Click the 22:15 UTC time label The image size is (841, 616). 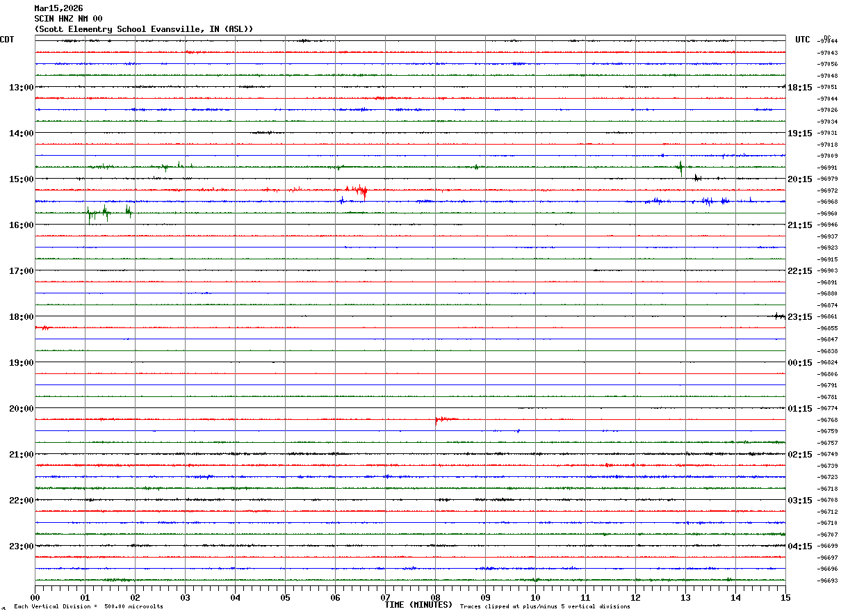click(x=800, y=271)
